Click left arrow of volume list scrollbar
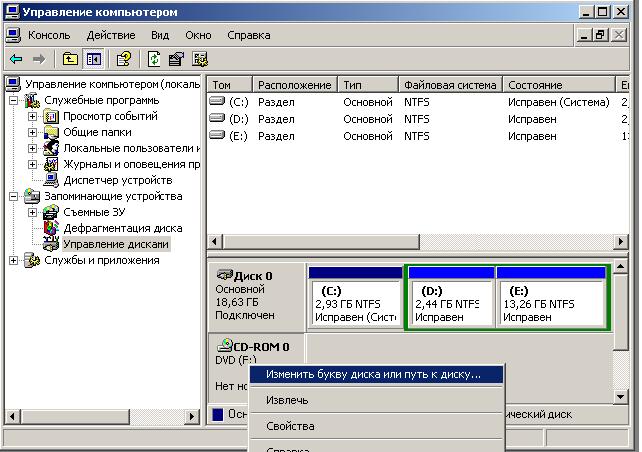The height and width of the screenshot is (452, 642). (215, 242)
